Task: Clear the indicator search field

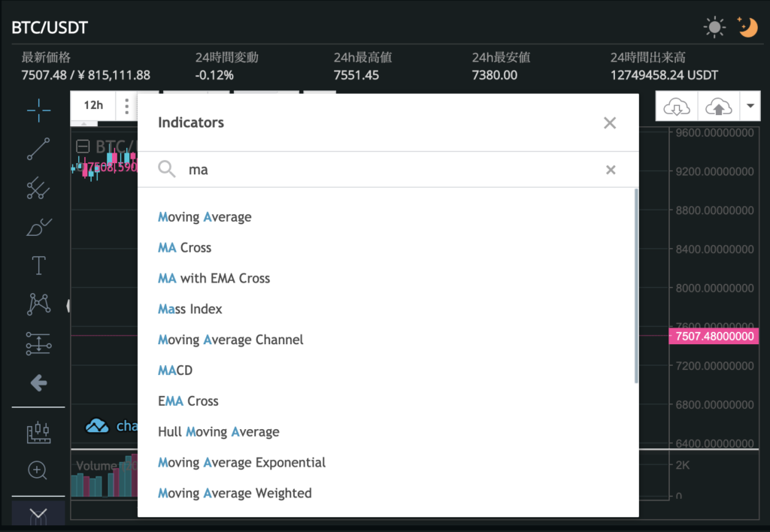Action: coord(611,170)
